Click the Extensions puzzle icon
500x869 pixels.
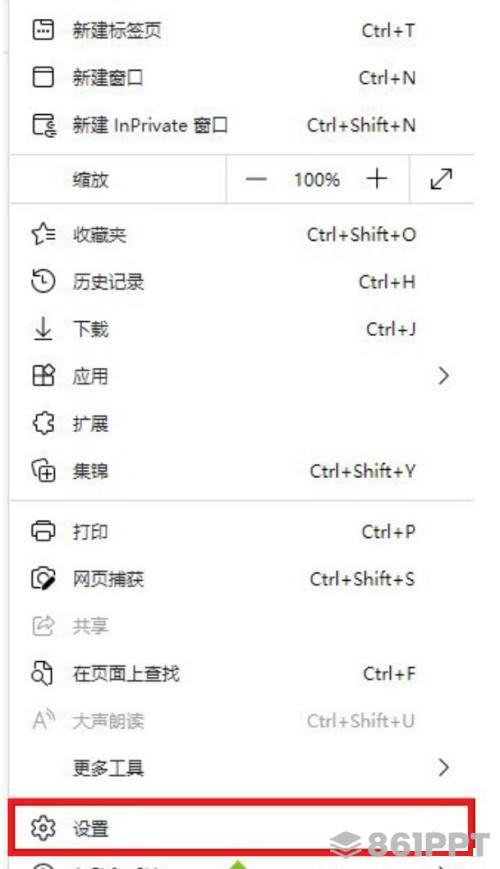[43, 424]
